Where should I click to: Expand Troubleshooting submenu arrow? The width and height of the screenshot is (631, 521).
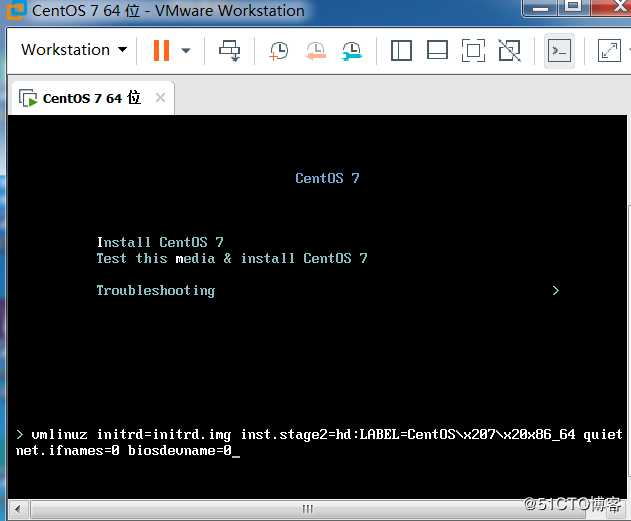point(556,290)
